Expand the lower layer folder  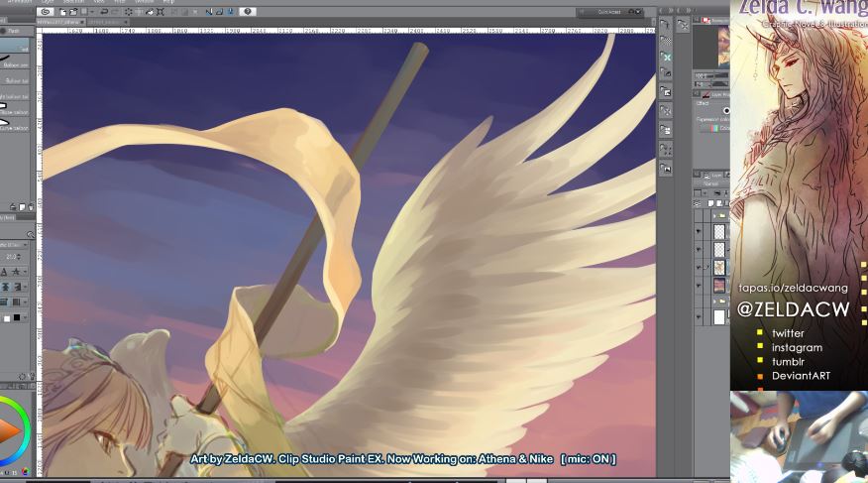pos(715,302)
